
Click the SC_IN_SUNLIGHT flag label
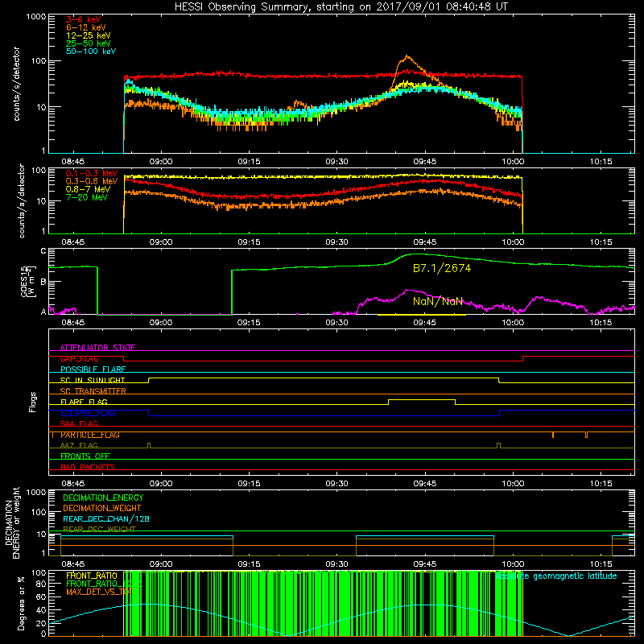tap(93, 380)
